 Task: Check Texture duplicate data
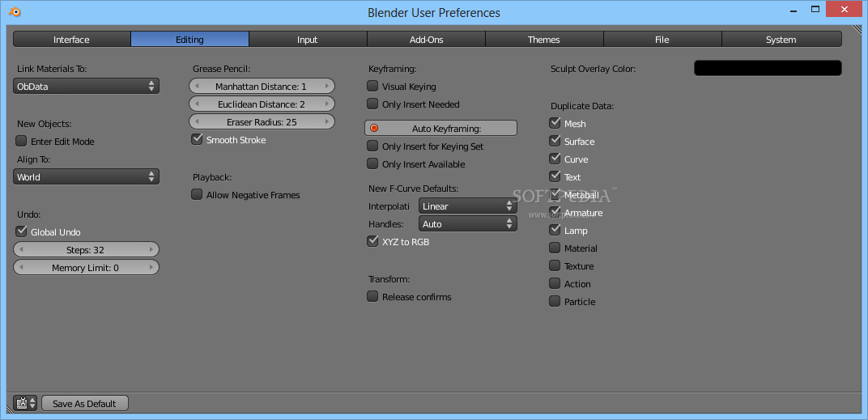(555, 265)
